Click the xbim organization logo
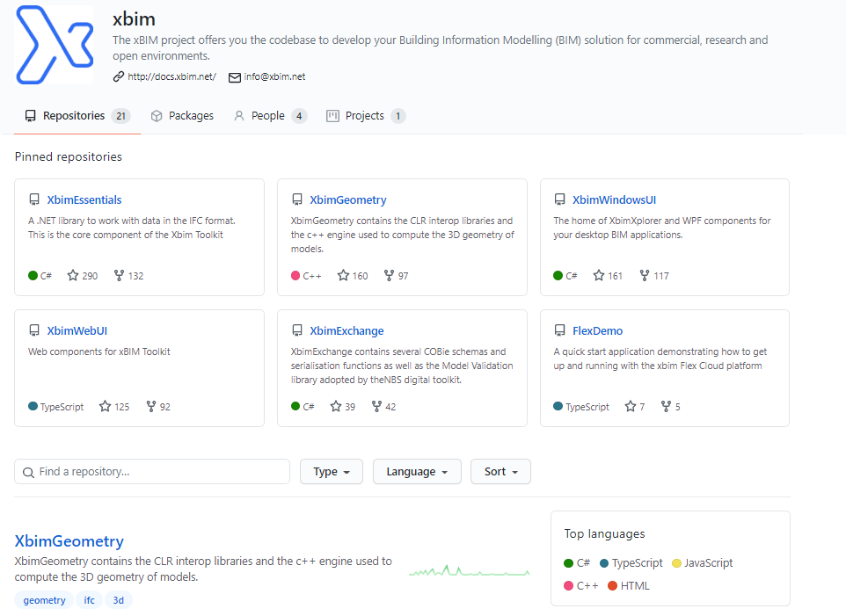 pyautogui.click(x=55, y=45)
